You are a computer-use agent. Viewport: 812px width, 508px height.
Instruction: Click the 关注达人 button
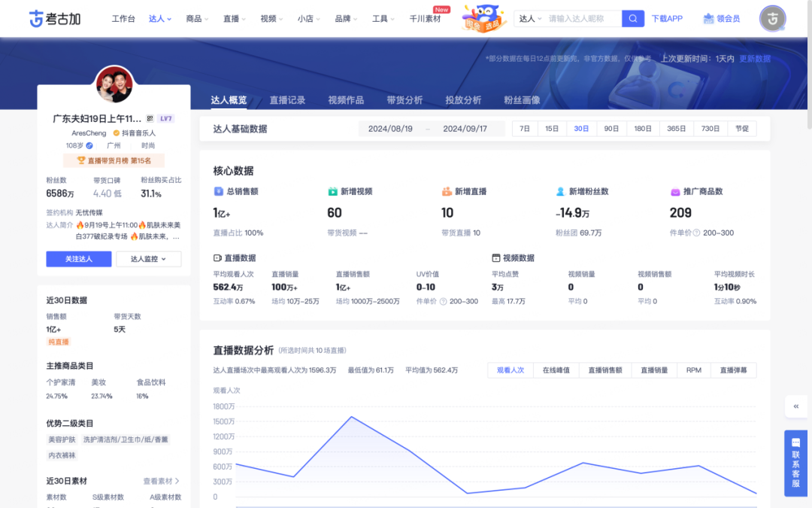tap(78, 259)
